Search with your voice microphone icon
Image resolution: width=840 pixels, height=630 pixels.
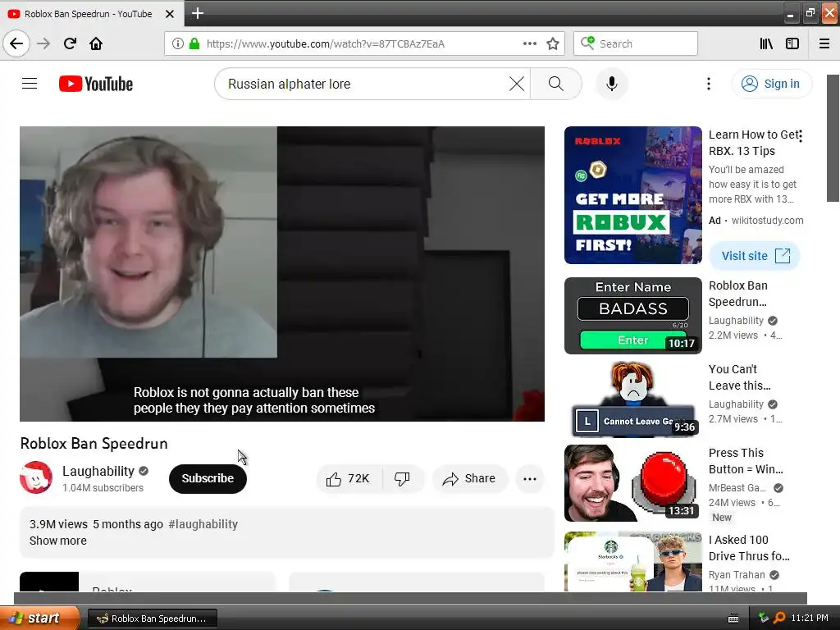pos(611,84)
